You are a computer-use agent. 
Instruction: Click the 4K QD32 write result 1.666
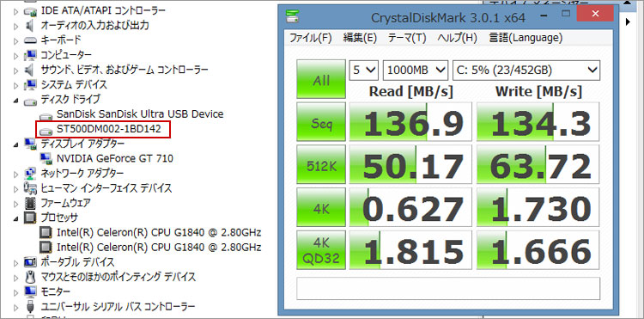538,250
